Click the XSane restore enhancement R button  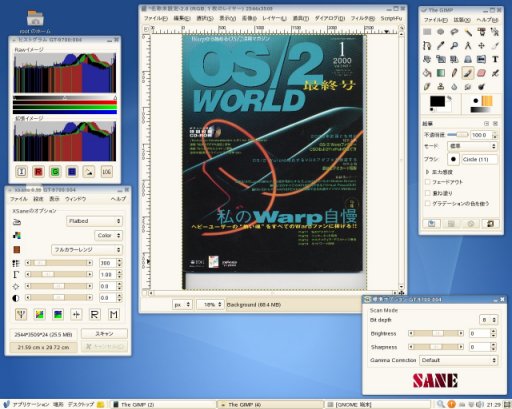click(x=95, y=314)
